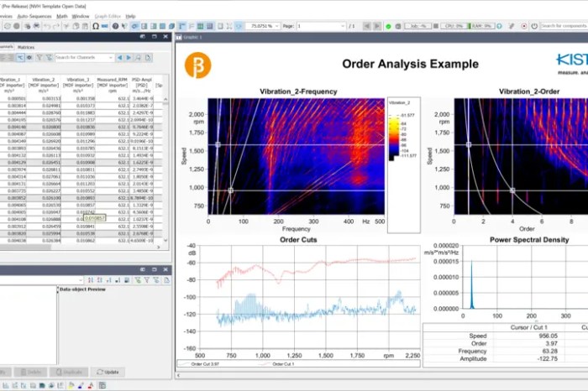Click the table layout icon in bottom toolbar

coord(102,385)
